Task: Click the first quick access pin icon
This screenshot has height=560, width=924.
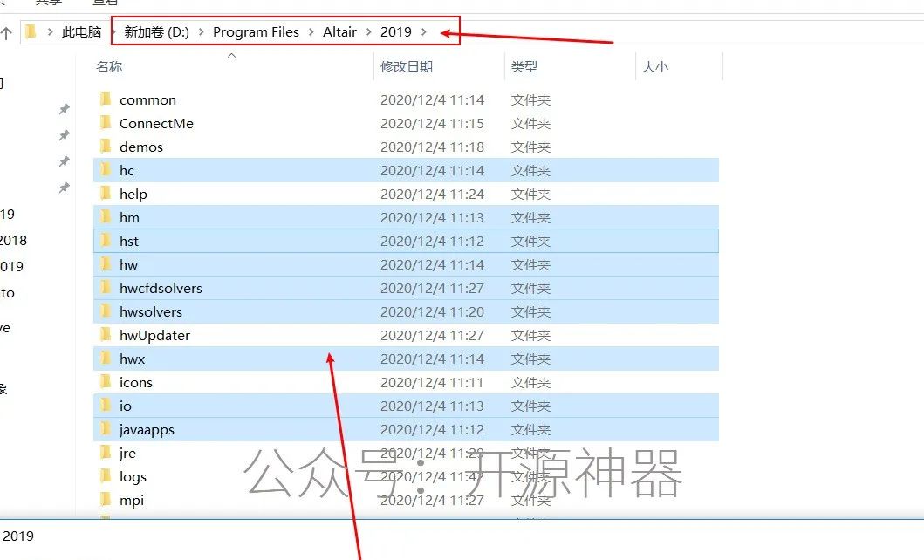Action: pos(65,109)
